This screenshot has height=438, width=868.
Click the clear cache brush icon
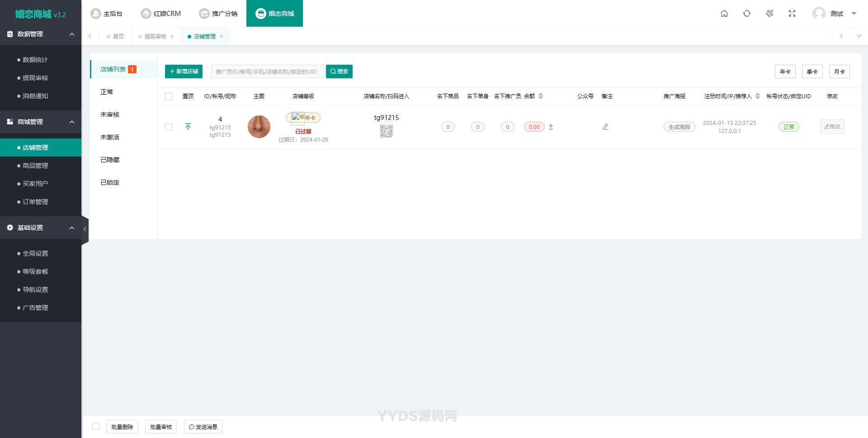pos(769,14)
